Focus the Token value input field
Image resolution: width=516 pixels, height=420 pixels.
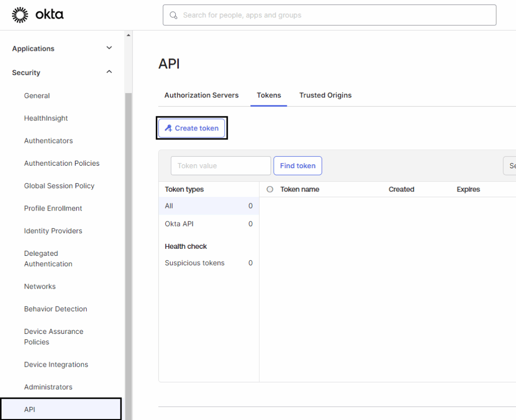click(x=221, y=166)
